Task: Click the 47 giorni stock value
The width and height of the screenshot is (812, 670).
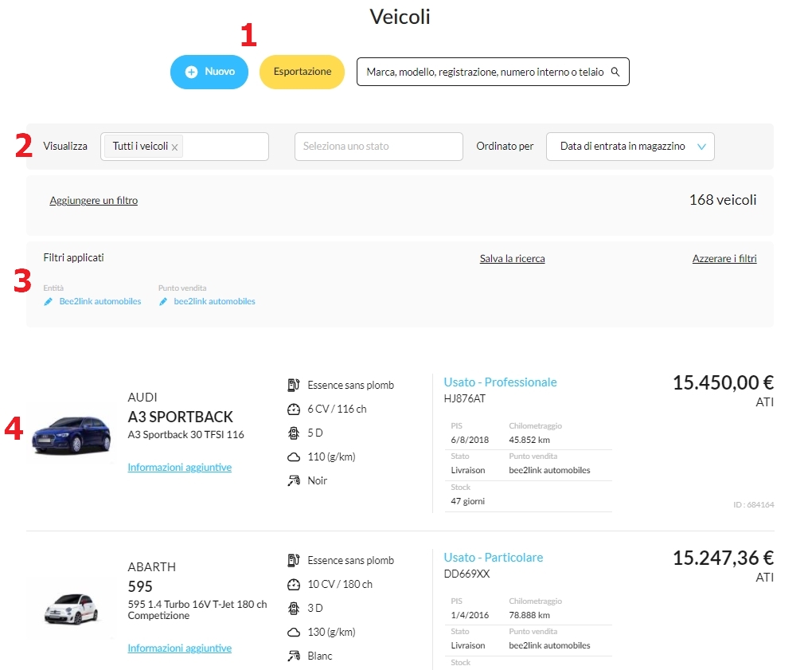Action: (467, 501)
